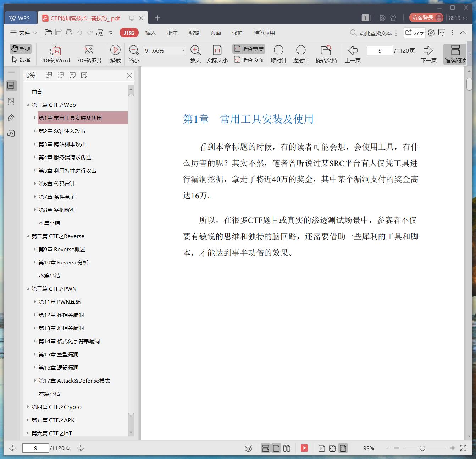
Task: Adjust the zoom slider handle
Action: (x=422, y=448)
